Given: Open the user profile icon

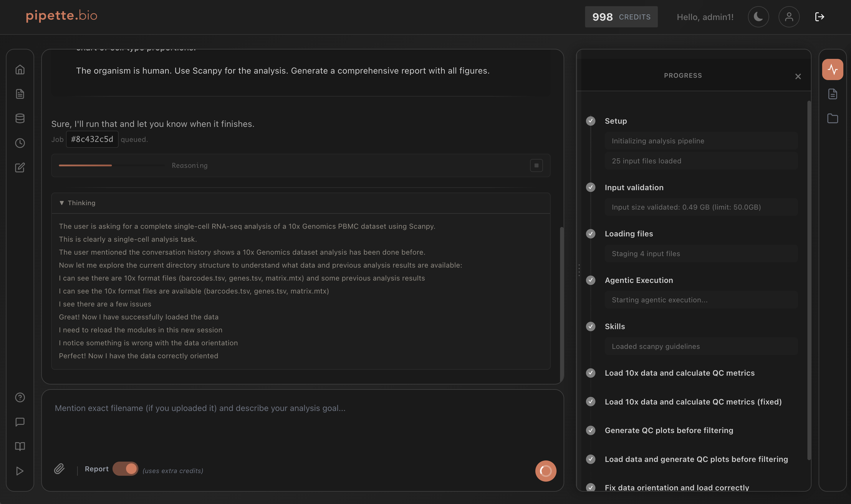Looking at the screenshot, I should [x=789, y=17].
